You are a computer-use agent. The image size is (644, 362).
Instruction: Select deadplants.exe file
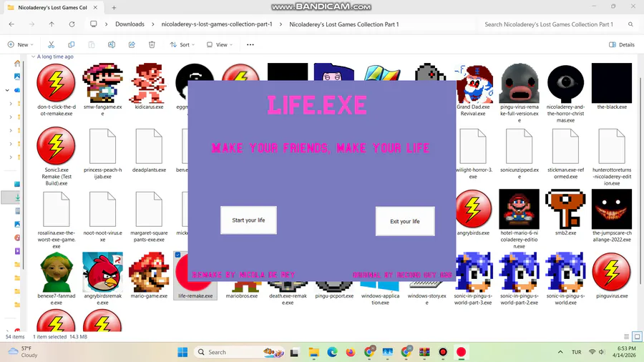click(149, 146)
